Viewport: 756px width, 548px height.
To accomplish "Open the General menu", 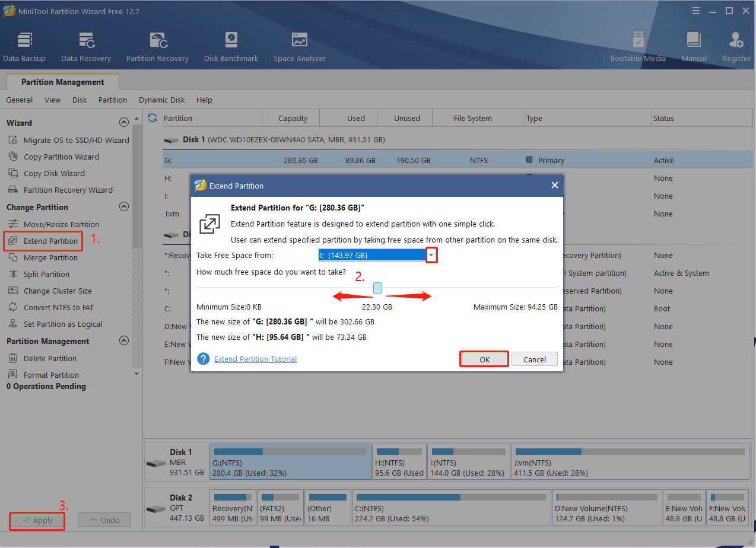I will [x=20, y=100].
